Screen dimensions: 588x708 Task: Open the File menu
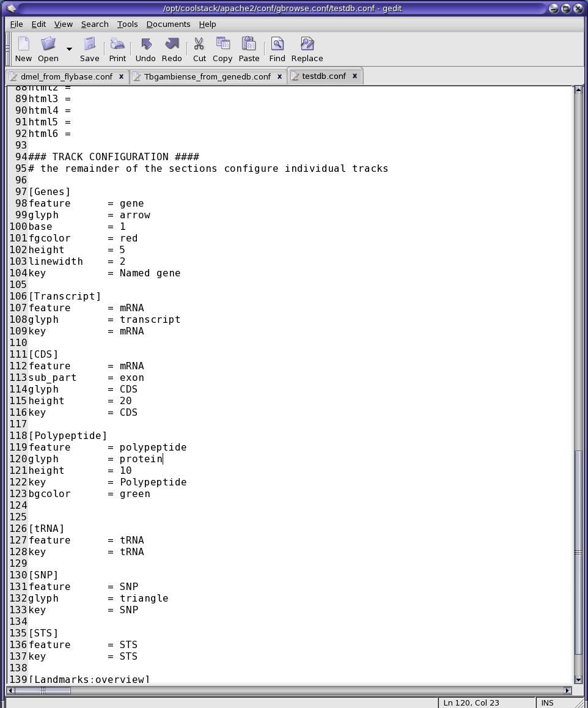pos(17,24)
